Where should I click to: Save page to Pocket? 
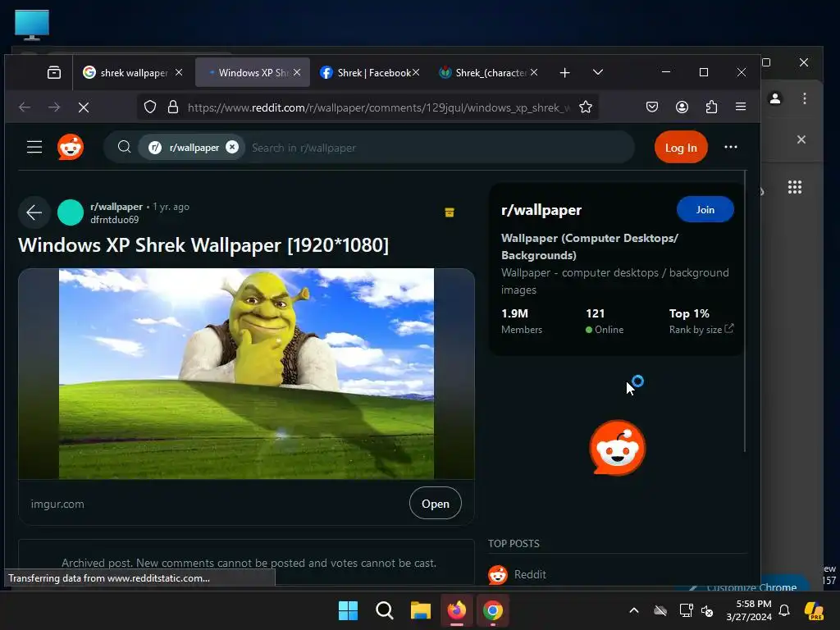652,107
